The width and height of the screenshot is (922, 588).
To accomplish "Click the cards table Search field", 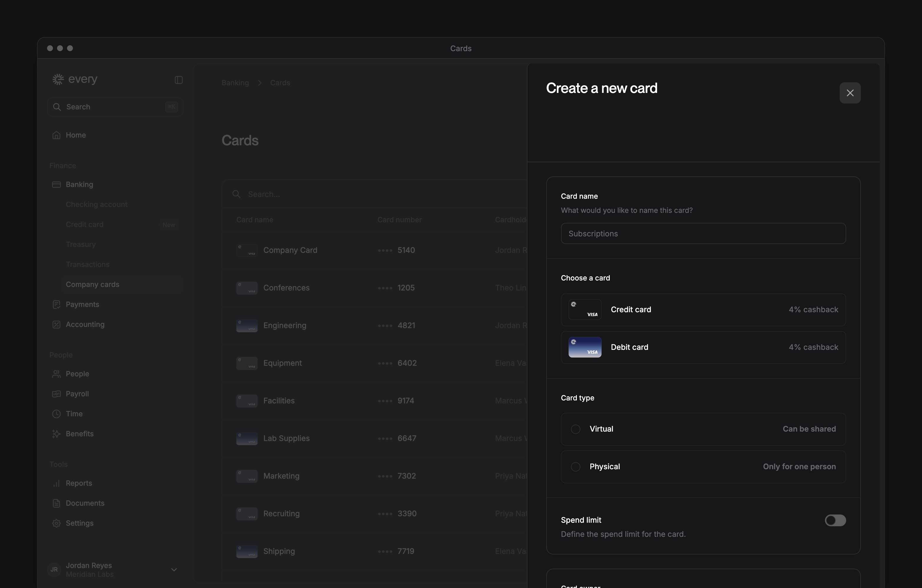I will [375, 194].
